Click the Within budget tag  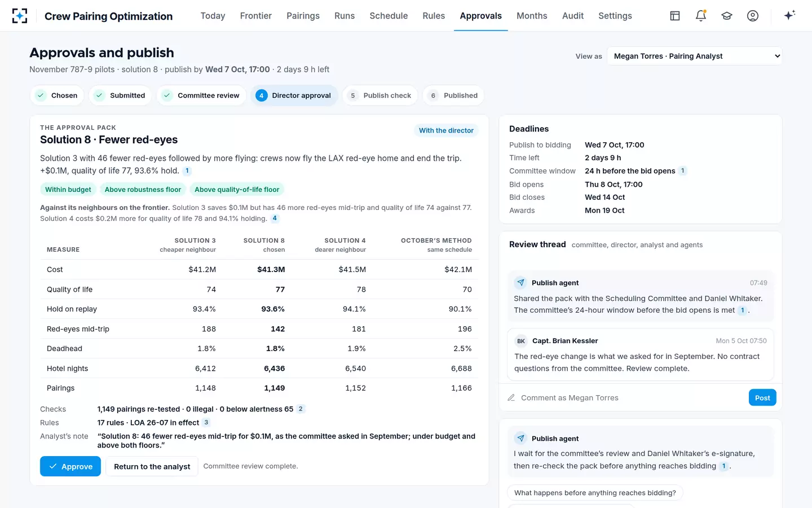coord(68,190)
